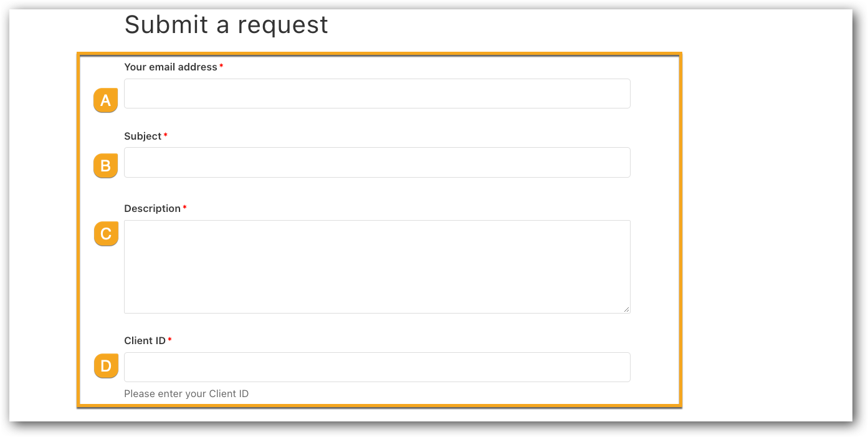This screenshot has height=437, width=868.
Task: Click the 'Submit a request' heading
Action: [x=226, y=25]
